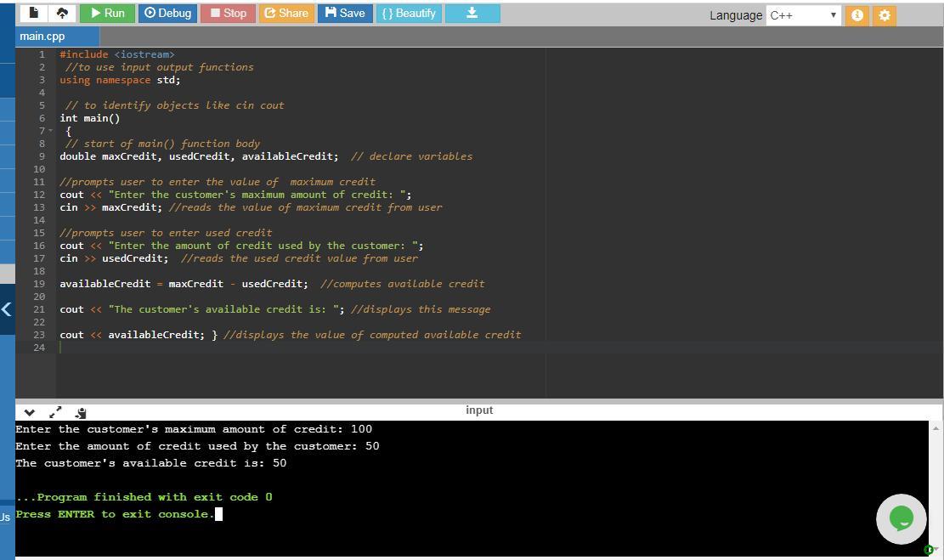944x560 pixels.
Task: Run the program
Action: point(107,13)
